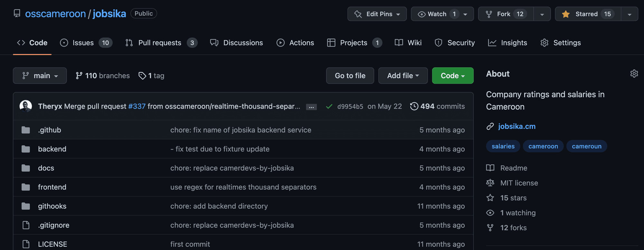This screenshot has height=250, width=644.
Task: Unstar the repo via Starred button
Action: point(588,14)
